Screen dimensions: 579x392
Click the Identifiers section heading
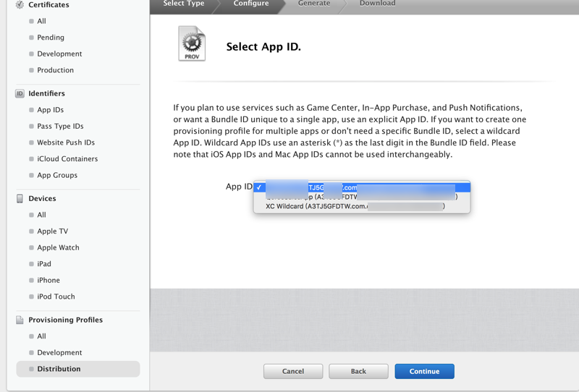pos(46,93)
